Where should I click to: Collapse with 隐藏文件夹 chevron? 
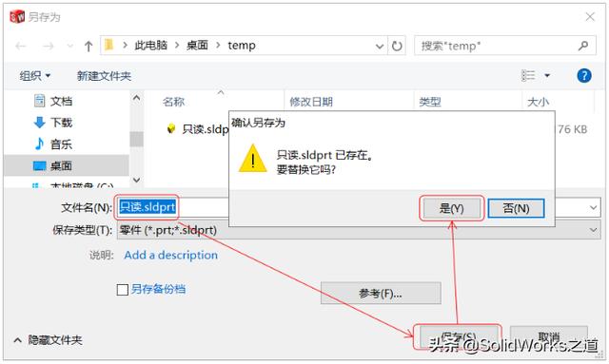pyautogui.click(x=17, y=340)
